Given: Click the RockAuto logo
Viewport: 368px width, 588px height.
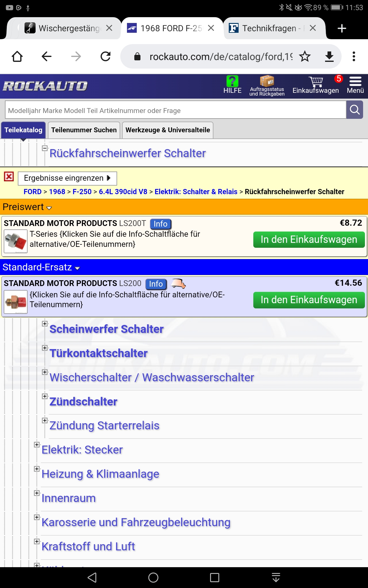Looking at the screenshot, I should (x=45, y=86).
